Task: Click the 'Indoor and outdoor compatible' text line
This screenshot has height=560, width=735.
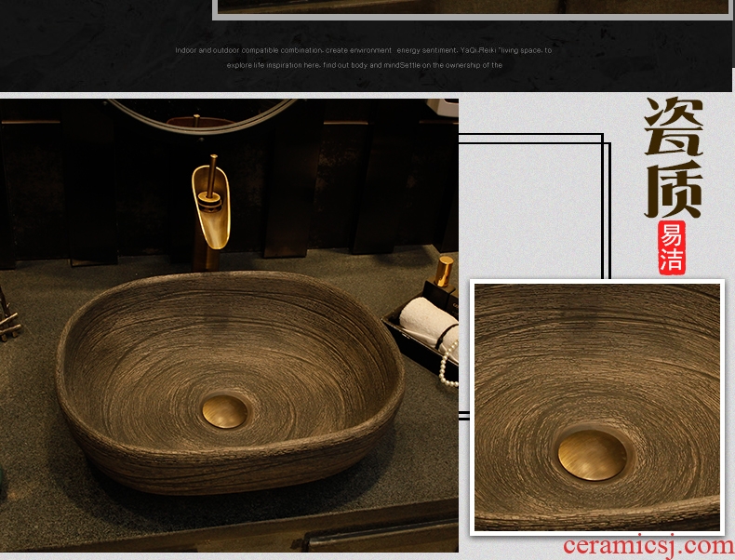Action: 363,50
